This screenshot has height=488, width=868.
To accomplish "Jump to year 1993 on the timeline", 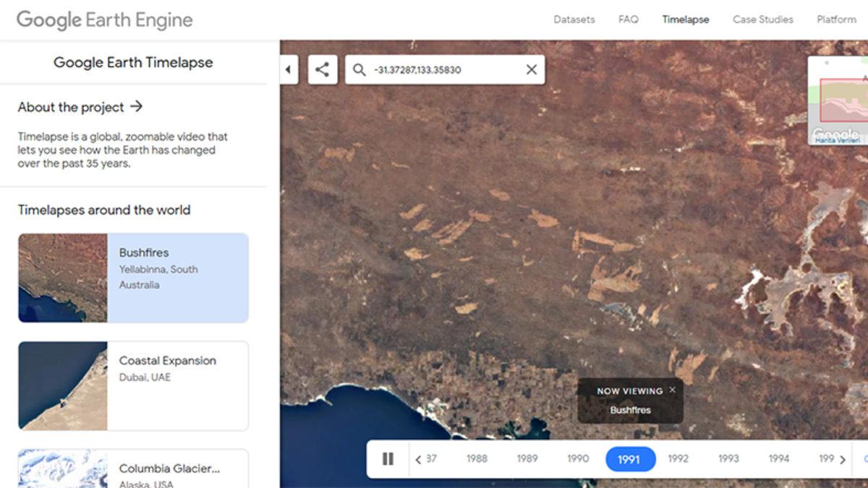I will 728,458.
